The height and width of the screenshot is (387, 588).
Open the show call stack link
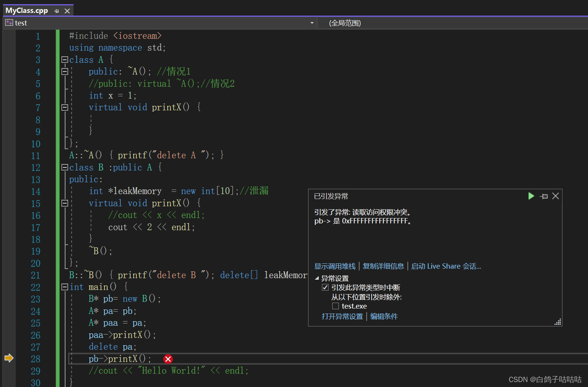pos(335,266)
